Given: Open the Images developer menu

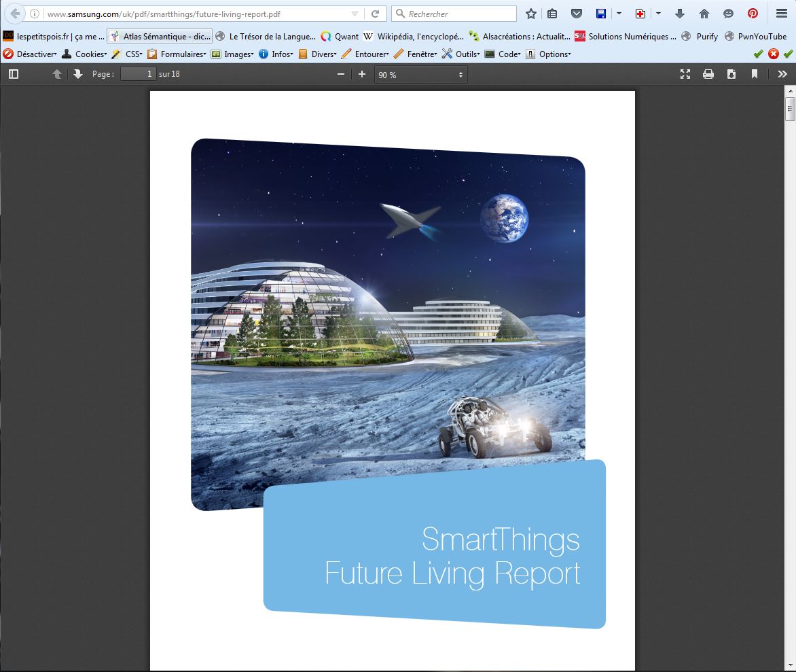Looking at the screenshot, I should pos(232,54).
